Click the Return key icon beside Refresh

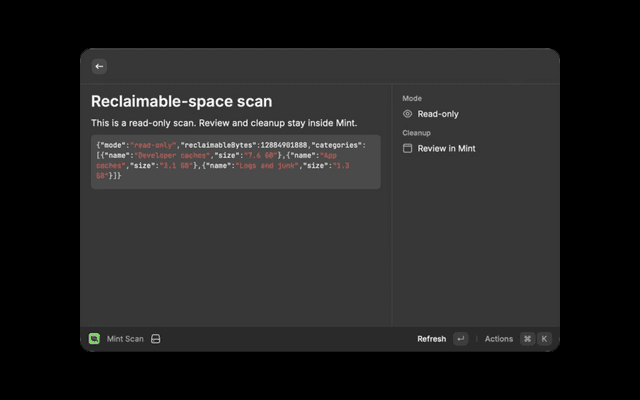[x=460, y=339]
